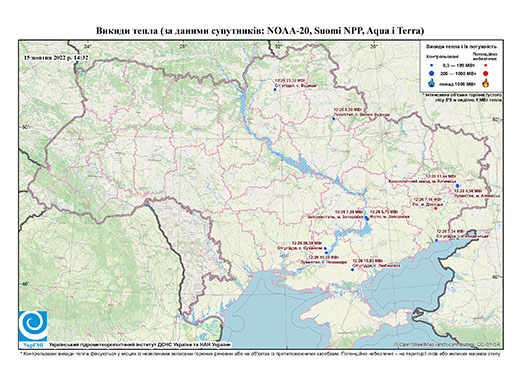Select the blue marker at Алчевськ
This screenshot has width=520, height=368.
457,185
